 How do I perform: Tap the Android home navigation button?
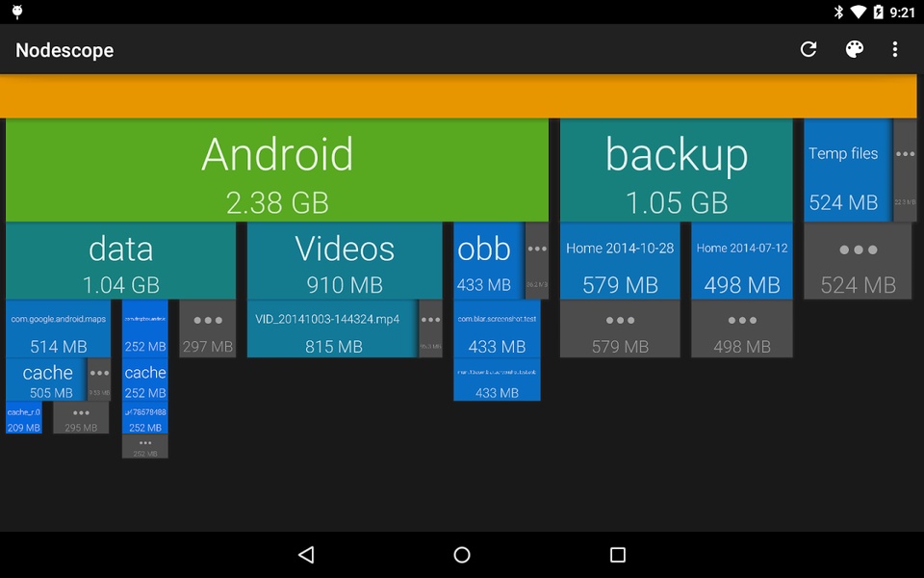coord(462,555)
